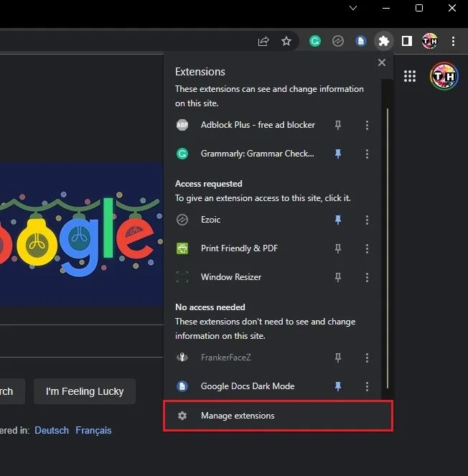Unpin Google Docs Dark Mode from the toolbar
Viewport: 468px width, 476px height.
[338, 386]
